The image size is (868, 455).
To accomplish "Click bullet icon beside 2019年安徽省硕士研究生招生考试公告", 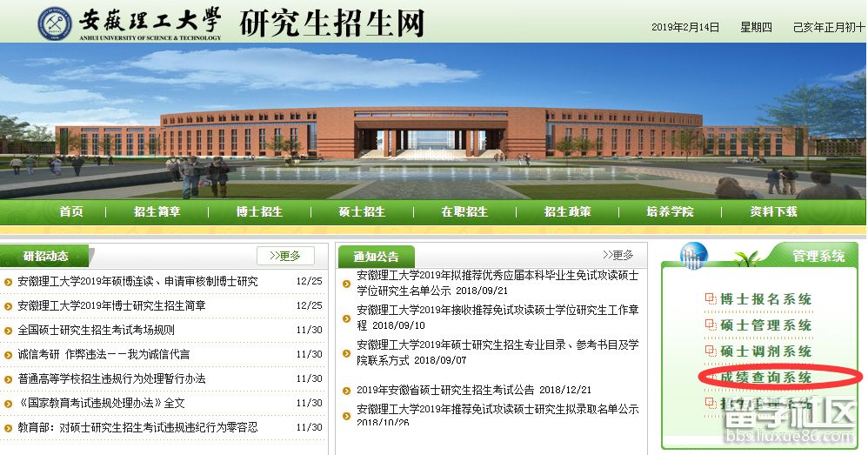I will click(346, 391).
